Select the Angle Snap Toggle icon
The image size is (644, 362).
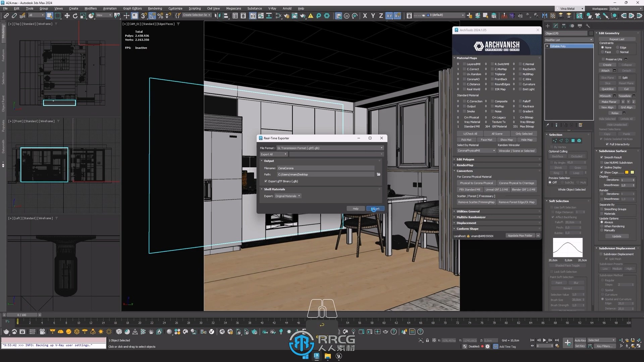point(152,15)
